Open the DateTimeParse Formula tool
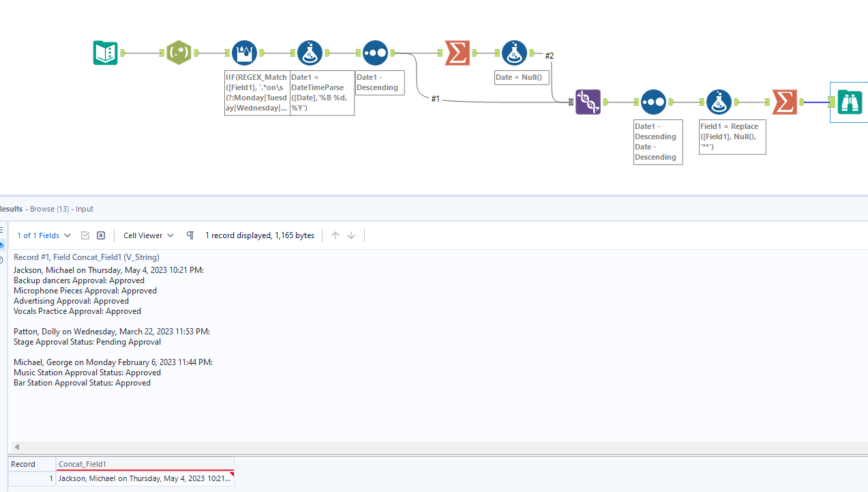The image size is (868, 492). click(x=310, y=53)
